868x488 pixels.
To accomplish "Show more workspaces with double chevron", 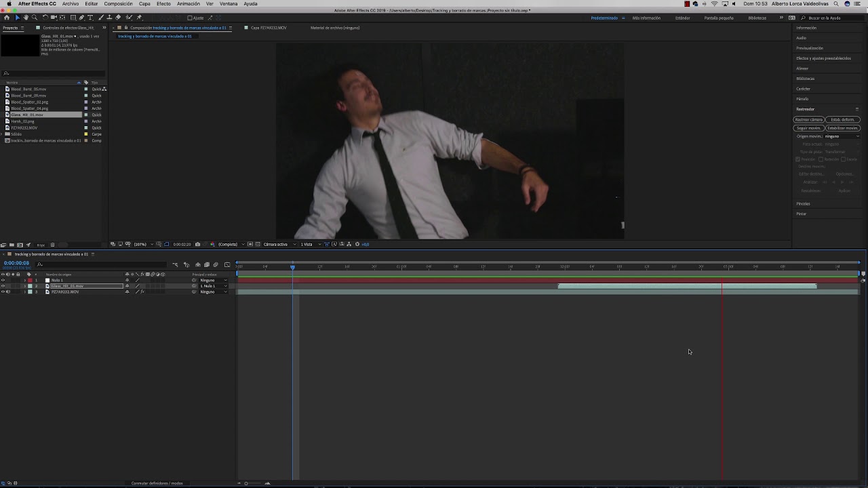I will click(x=782, y=18).
